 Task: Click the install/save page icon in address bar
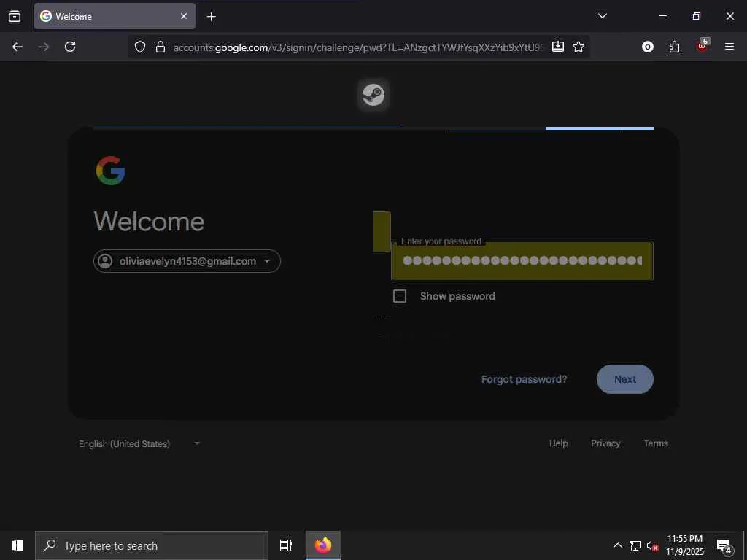[558, 47]
